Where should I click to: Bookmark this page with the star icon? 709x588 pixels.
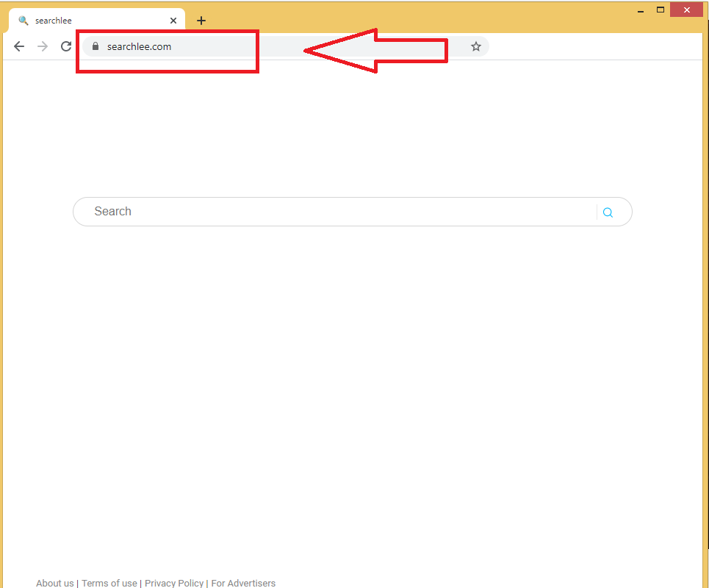(475, 46)
